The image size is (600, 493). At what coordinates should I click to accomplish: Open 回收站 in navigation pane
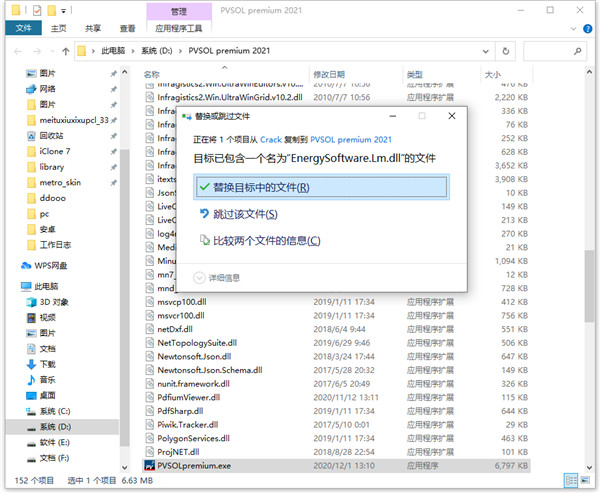[x=51, y=135]
